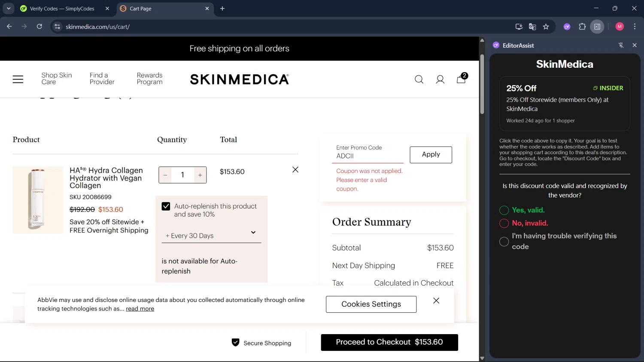
Task: Increase product quantity with plus button
Action: (x=200, y=175)
